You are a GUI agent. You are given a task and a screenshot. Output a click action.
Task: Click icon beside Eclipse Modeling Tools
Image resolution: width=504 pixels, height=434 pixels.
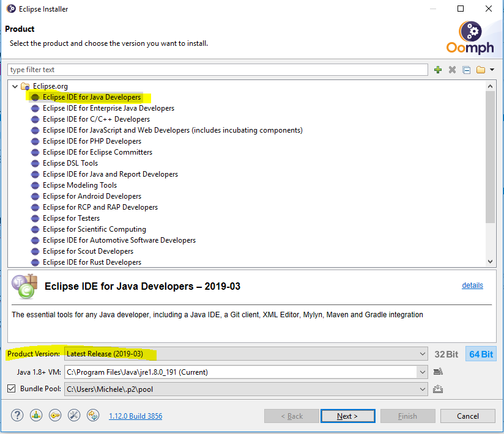pos(35,185)
